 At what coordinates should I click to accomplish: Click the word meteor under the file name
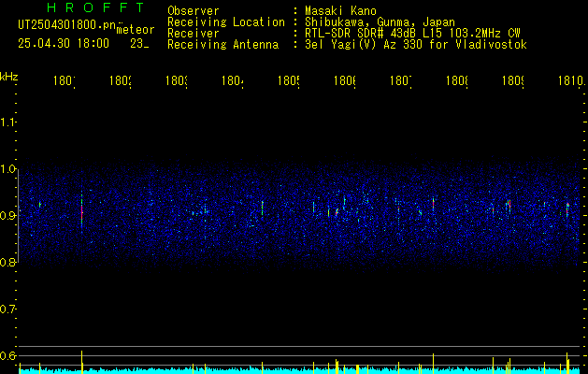pos(136,30)
